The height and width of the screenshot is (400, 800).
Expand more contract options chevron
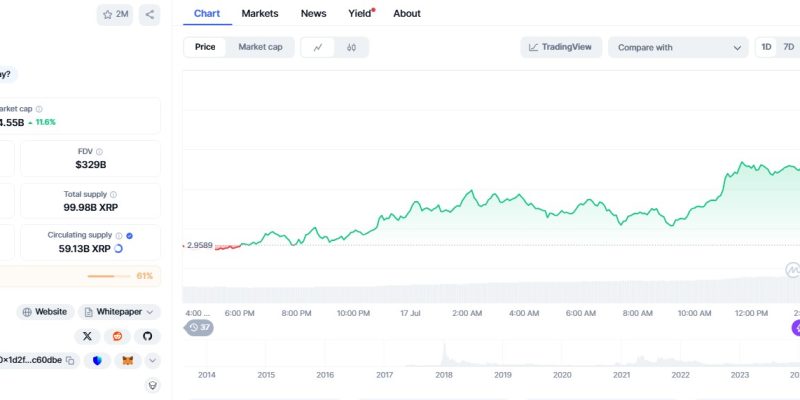tap(153, 361)
